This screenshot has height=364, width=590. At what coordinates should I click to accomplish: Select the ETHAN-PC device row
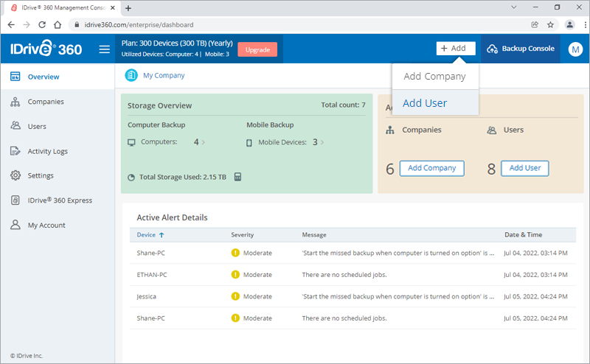coord(353,275)
